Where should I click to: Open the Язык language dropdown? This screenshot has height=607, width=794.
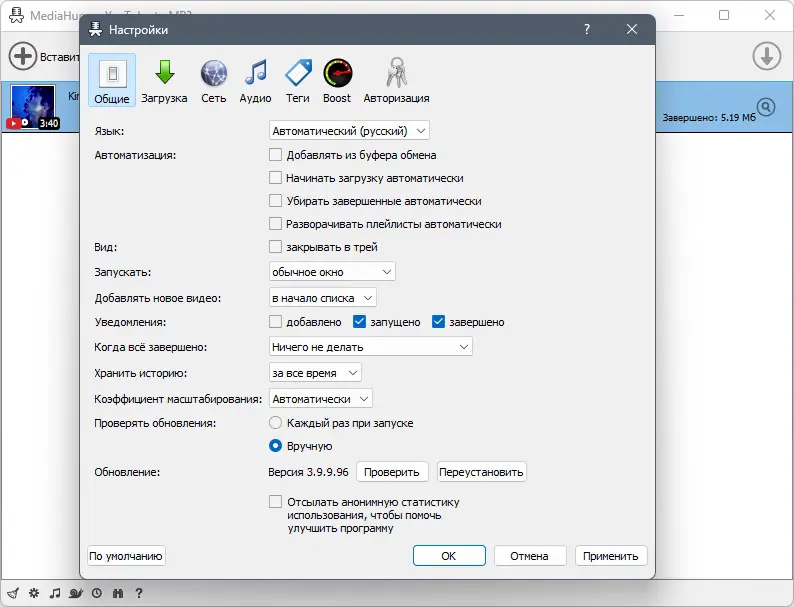(x=349, y=131)
